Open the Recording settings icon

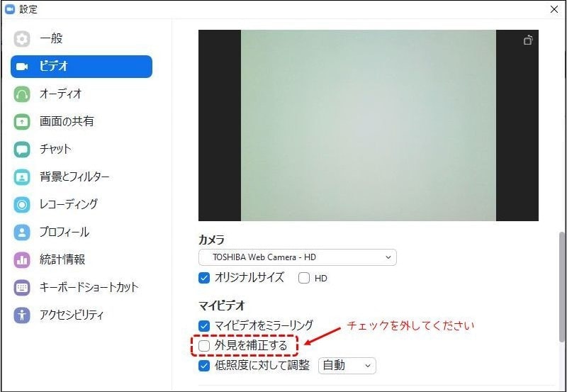tap(22, 204)
